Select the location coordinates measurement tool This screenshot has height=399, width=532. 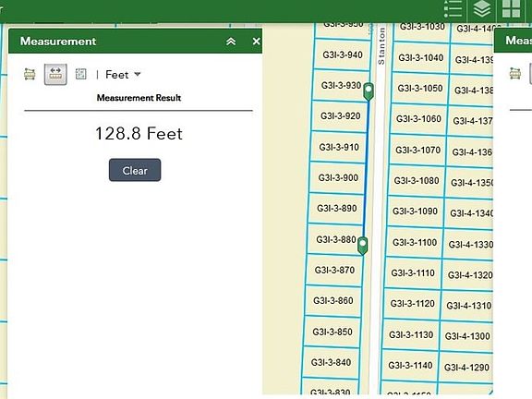80,74
